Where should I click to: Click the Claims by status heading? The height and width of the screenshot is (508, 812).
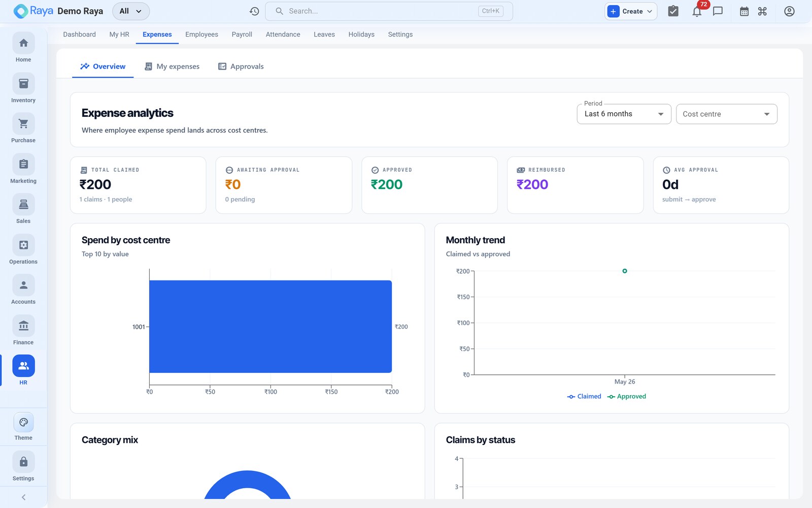(x=481, y=440)
